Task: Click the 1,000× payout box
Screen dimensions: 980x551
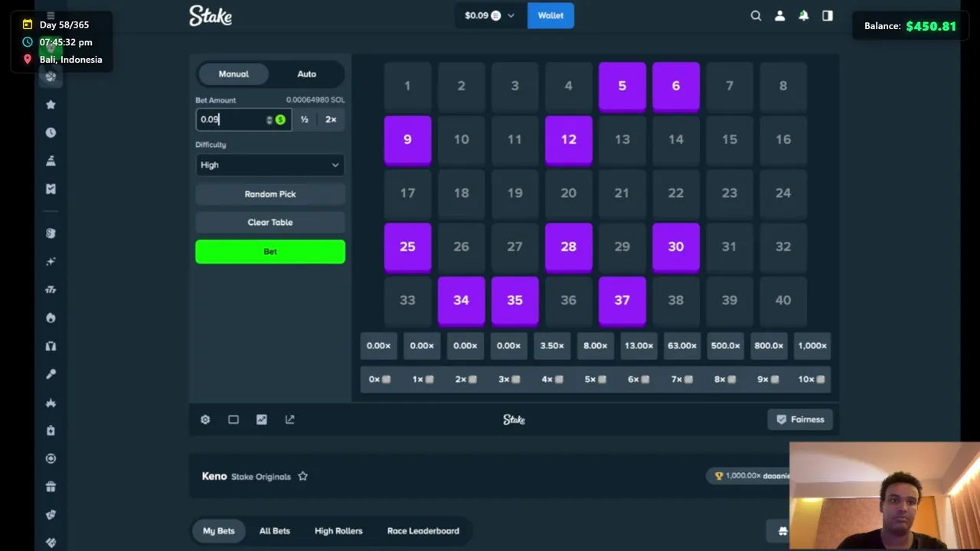Action: (812, 346)
